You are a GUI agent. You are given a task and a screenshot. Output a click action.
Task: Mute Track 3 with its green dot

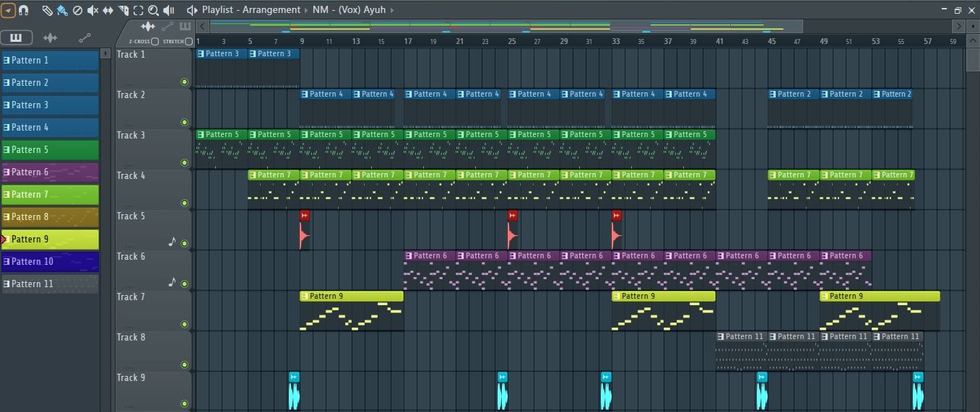pos(184,163)
